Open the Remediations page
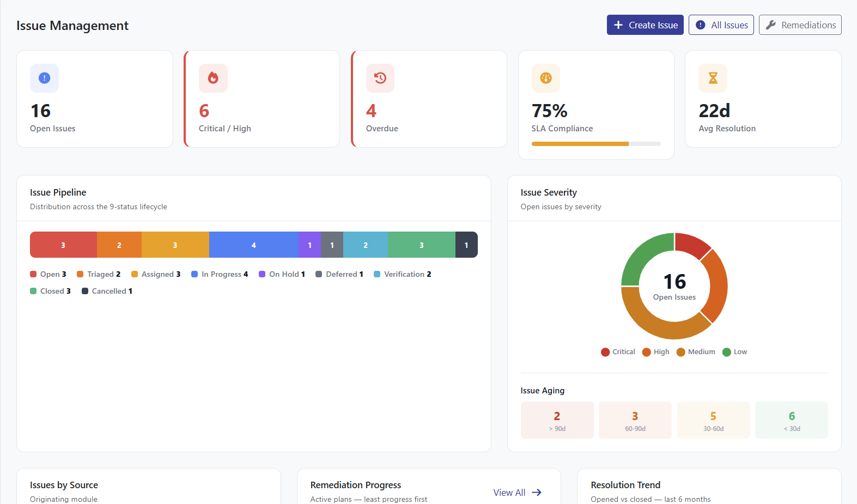 [800, 25]
